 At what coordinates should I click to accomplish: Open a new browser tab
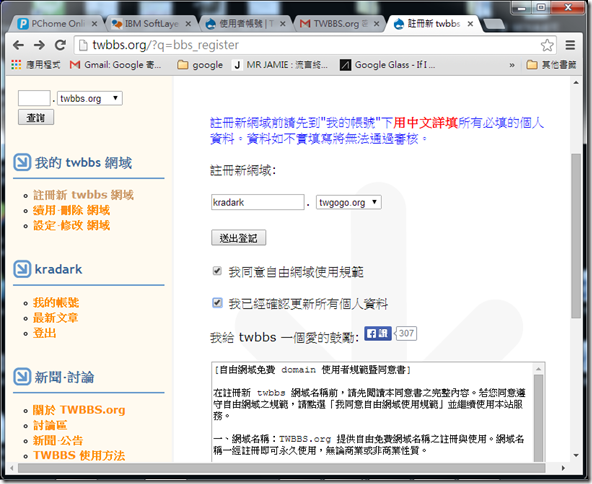tap(494, 24)
